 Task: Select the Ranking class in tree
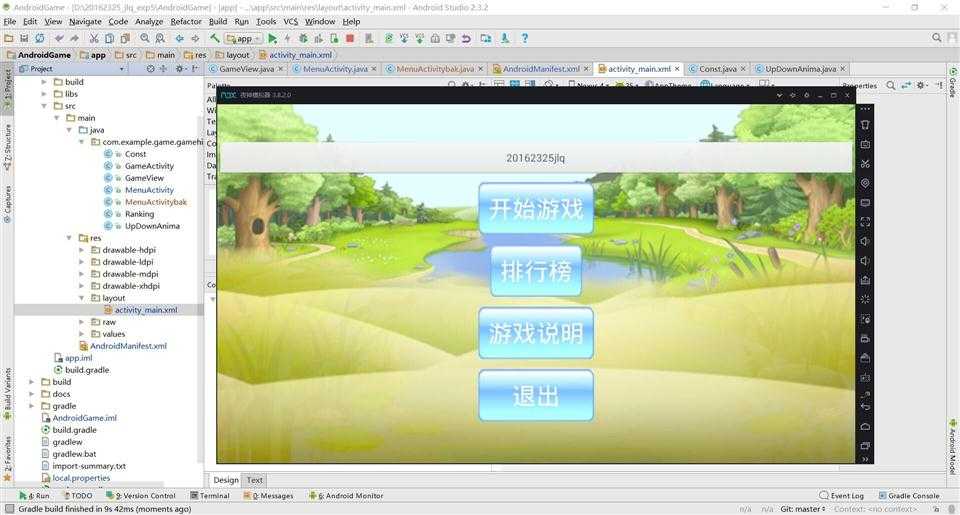pos(139,214)
